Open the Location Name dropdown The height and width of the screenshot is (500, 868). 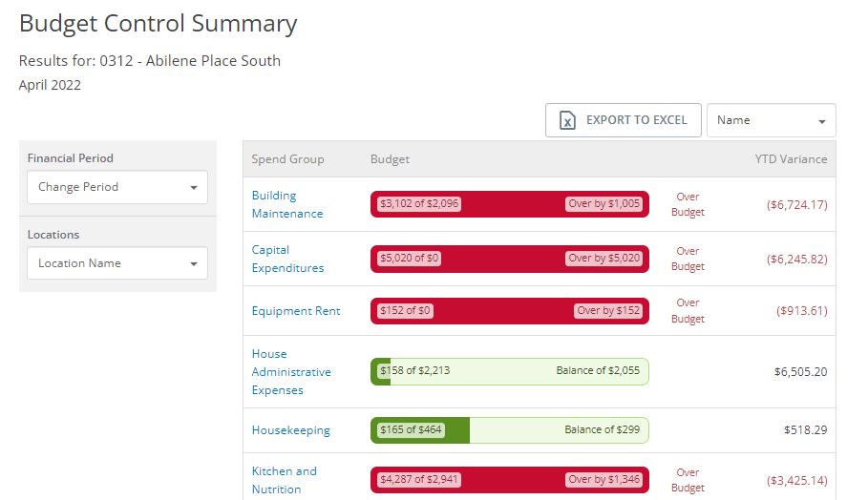pos(117,263)
